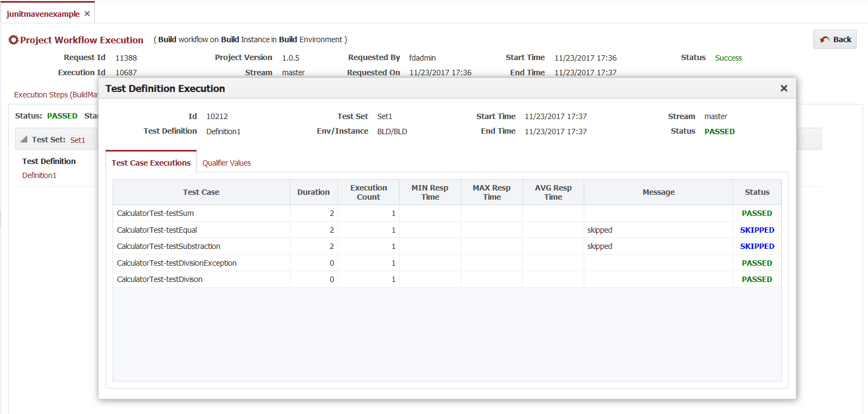Click the Requested By value fdadmin
Image resolution: width=868 pixels, height=414 pixels.
[422, 58]
